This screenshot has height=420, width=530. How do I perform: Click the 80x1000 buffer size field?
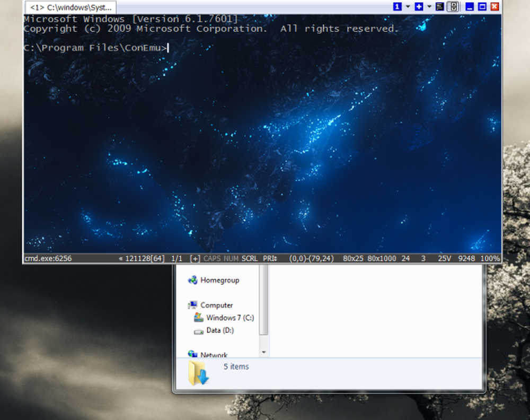382,259
